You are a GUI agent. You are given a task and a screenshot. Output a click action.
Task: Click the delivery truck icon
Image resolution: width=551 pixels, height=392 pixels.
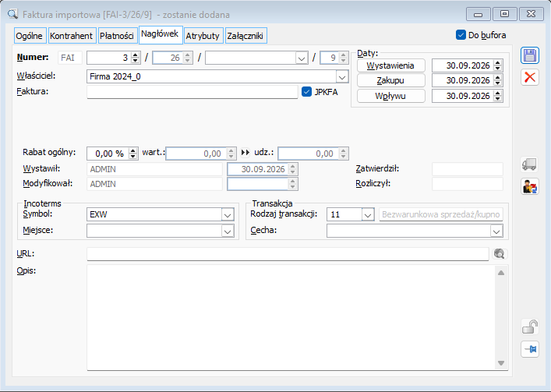(x=529, y=164)
